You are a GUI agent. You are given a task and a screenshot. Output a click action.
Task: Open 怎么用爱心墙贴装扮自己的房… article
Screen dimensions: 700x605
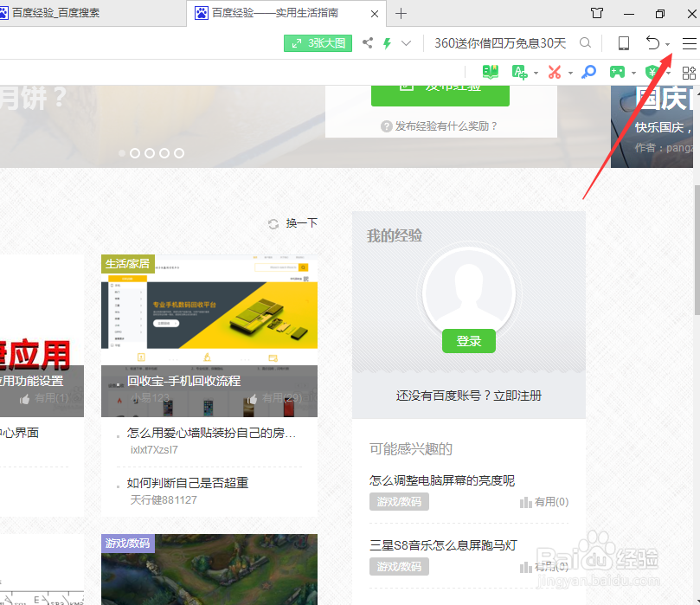tap(211, 433)
